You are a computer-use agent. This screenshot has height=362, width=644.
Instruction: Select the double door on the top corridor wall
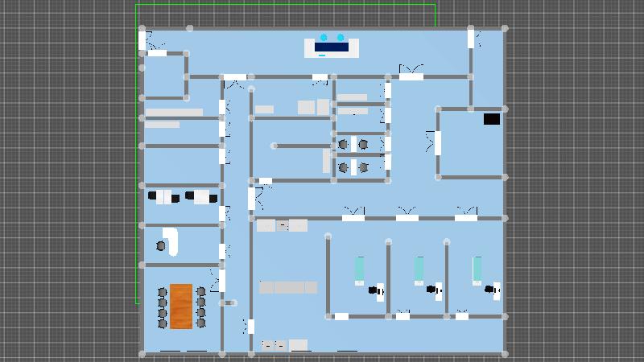[x=411, y=76]
